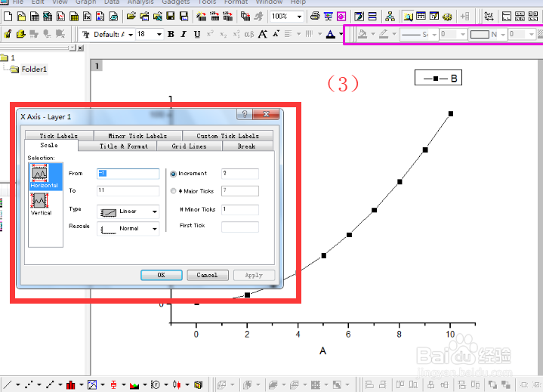Create a new worksheet via toolbar icon

pos(35,17)
